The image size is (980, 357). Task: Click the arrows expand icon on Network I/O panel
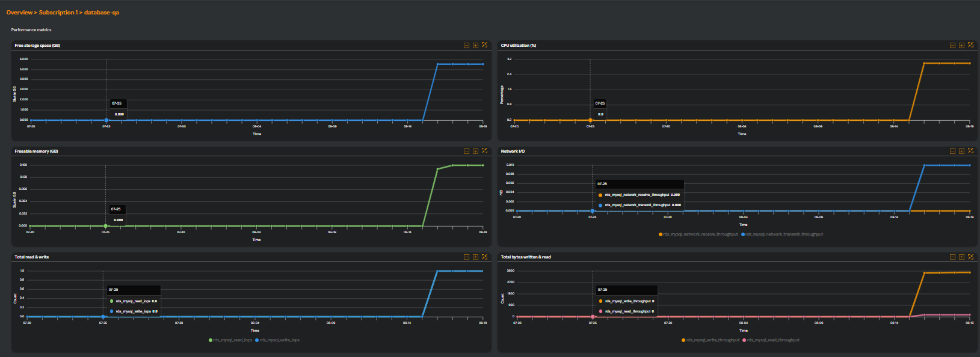point(970,151)
